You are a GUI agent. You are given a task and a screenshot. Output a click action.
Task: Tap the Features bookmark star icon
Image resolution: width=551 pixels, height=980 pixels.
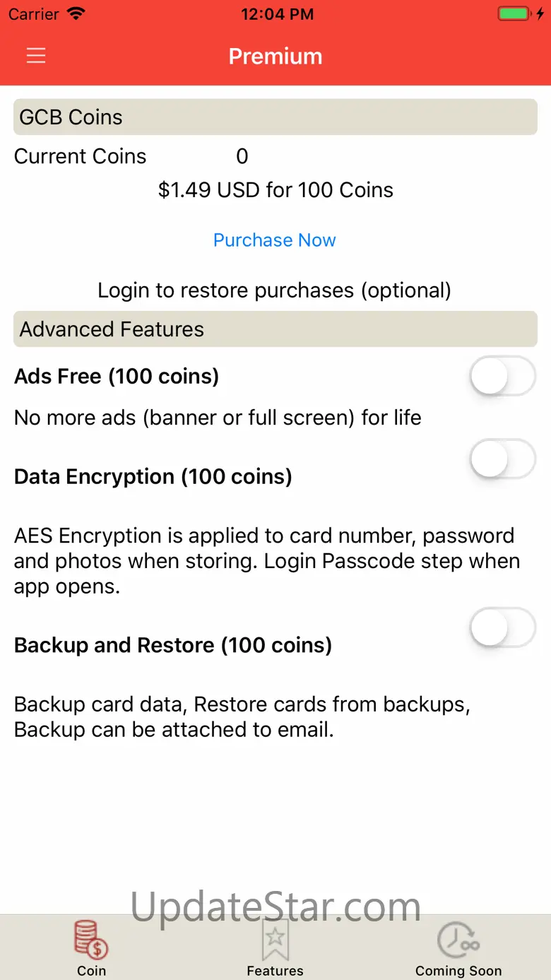coord(275,939)
